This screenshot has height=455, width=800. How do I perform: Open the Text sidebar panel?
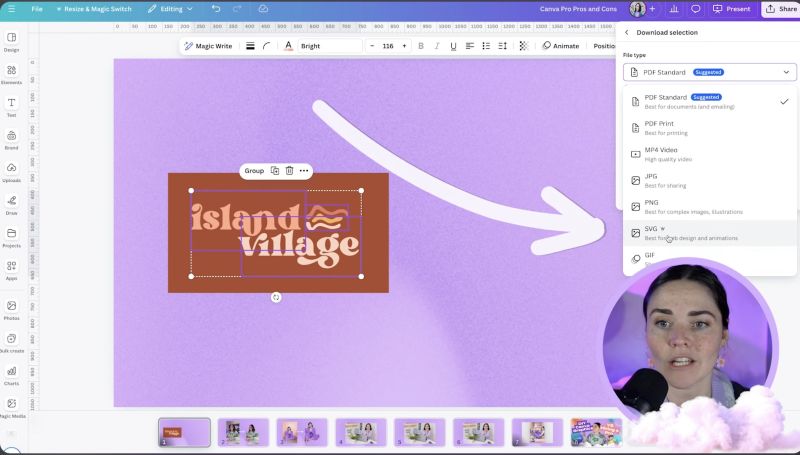tap(11, 107)
